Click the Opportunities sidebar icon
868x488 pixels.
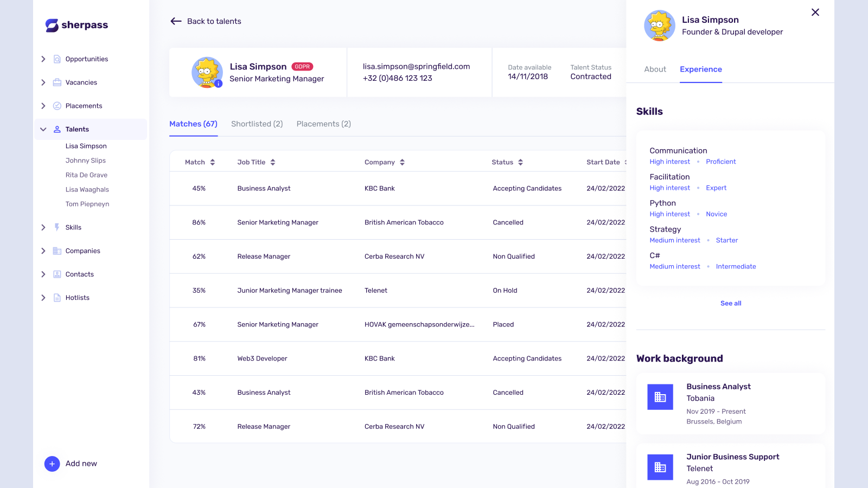tap(57, 59)
